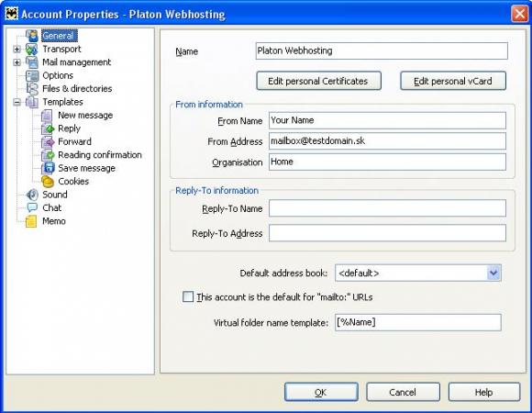Click the Memo note icon

tap(32, 221)
